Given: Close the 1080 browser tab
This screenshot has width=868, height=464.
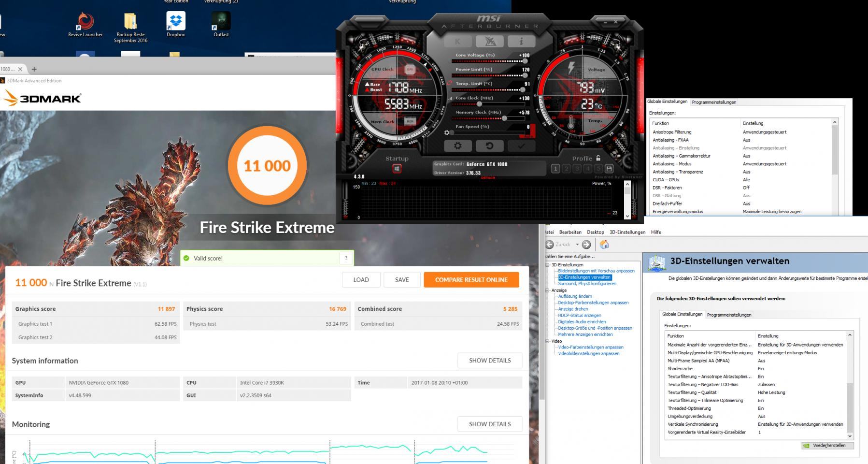Looking at the screenshot, I should click(20, 69).
